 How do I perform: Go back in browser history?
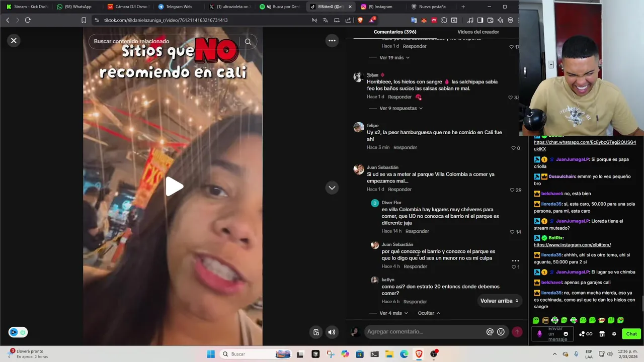(x=8, y=20)
